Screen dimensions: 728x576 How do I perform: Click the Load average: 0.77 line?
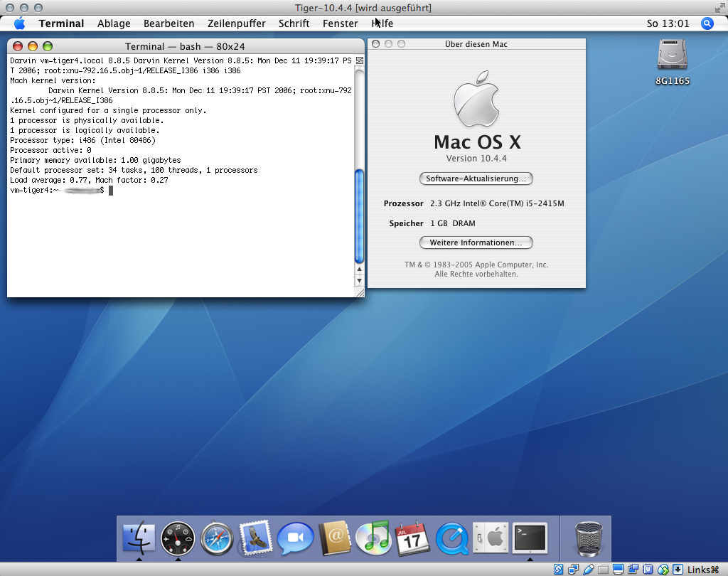coord(89,180)
